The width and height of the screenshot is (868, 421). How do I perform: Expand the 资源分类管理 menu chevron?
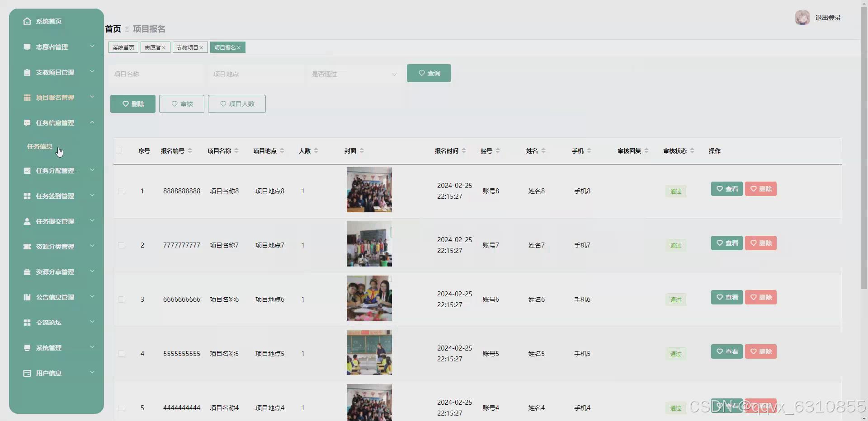click(x=92, y=246)
